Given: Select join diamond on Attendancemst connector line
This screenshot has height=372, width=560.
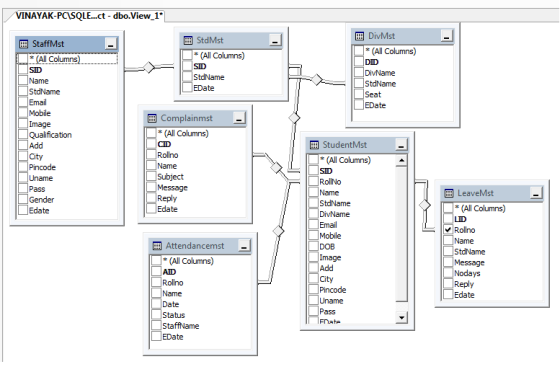Looking at the screenshot, I should pyautogui.click(x=278, y=231).
